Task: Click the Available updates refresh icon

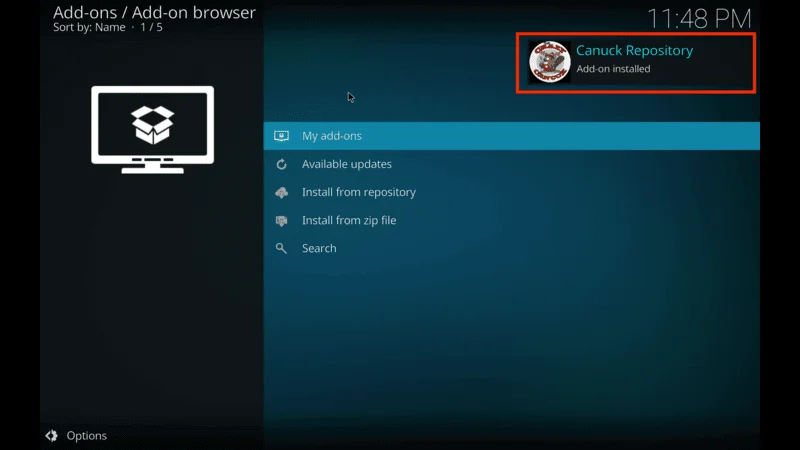Action: pyautogui.click(x=281, y=164)
